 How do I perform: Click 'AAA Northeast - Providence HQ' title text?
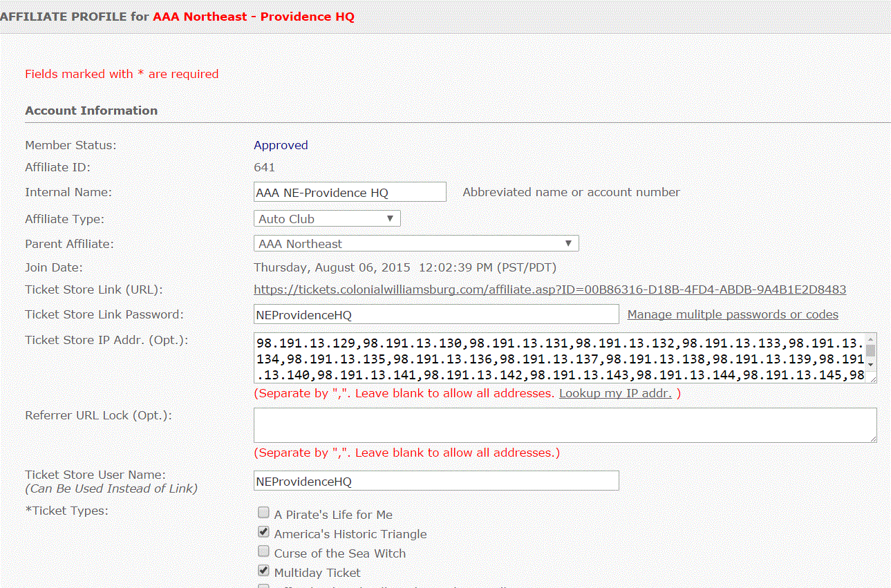tap(254, 17)
